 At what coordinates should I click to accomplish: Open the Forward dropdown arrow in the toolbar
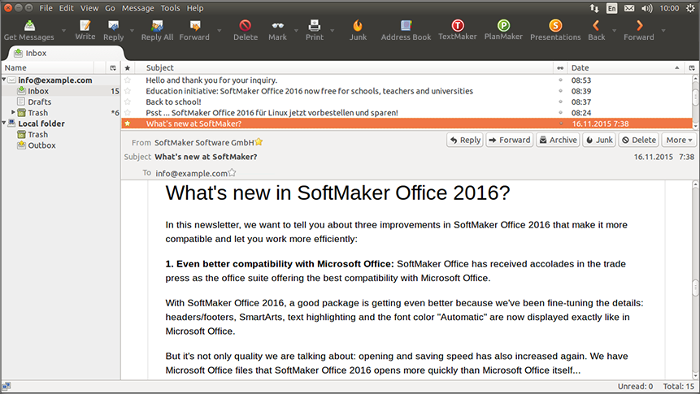(x=219, y=30)
